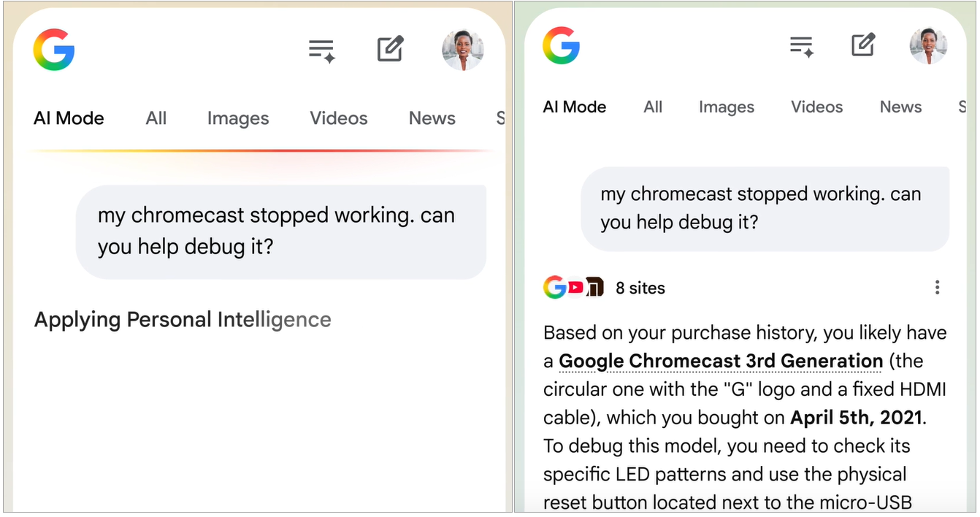Start new chat in right panel
980x517 pixels.
(863, 45)
